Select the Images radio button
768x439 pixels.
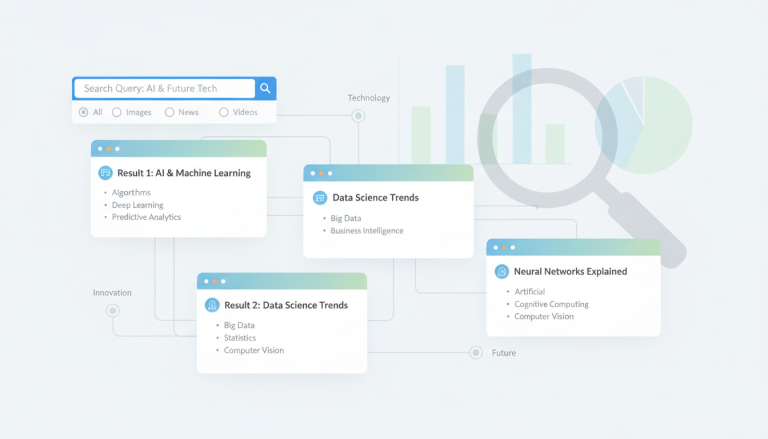tap(117, 112)
